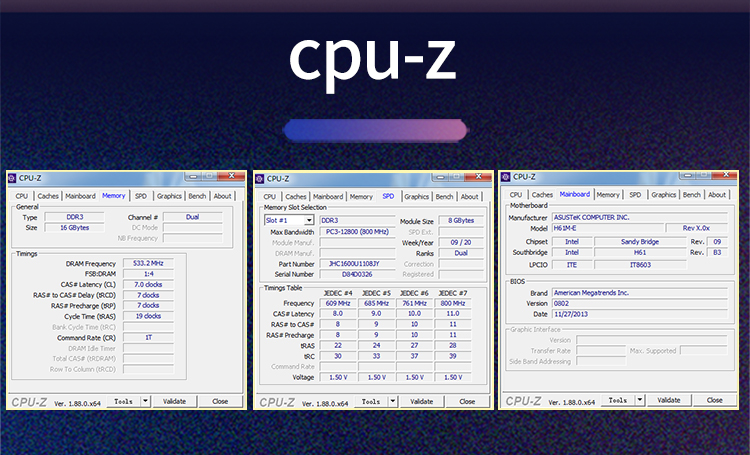The width and height of the screenshot is (750, 455).
Task: Click the BIOS Version field 0802
Action: pyautogui.click(x=640, y=303)
